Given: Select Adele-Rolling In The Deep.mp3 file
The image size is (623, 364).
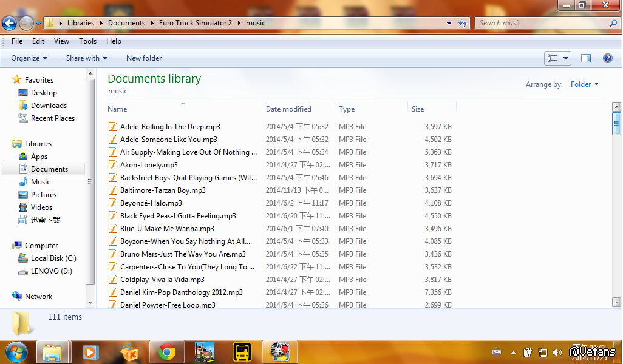Looking at the screenshot, I should point(170,127).
